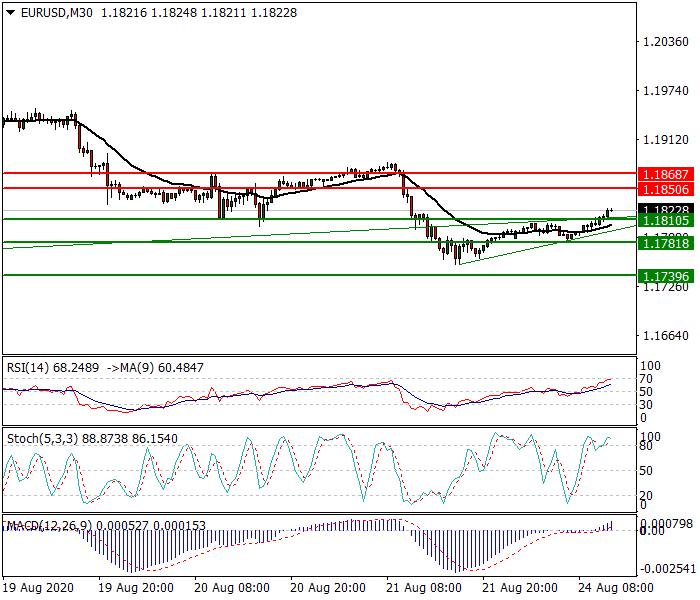Click the 1.19120 price axis value
This screenshot has width=700, height=600.
(666, 140)
